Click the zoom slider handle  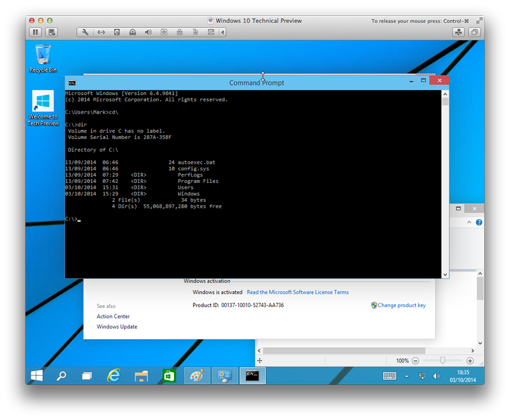tap(442, 360)
